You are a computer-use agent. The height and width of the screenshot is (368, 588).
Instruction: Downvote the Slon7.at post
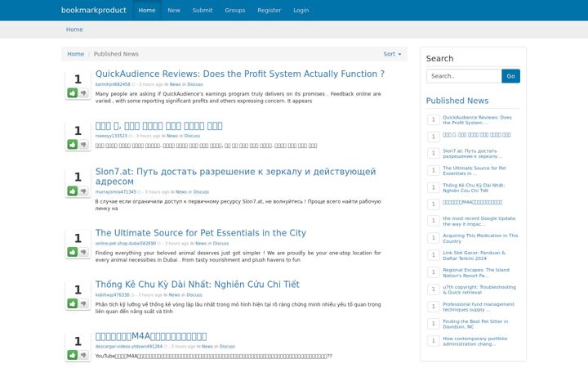coord(83,191)
